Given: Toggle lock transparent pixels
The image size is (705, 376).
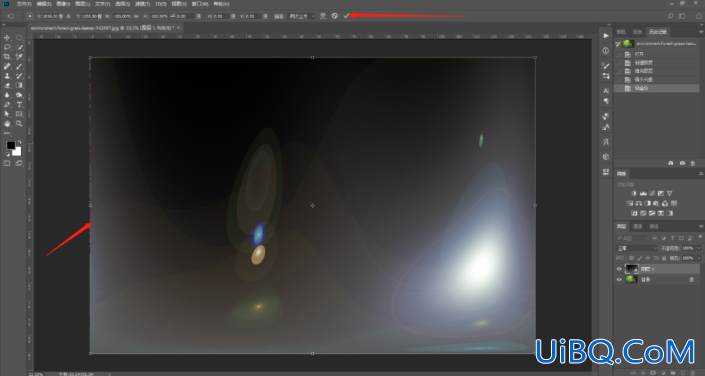Looking at the screenshot, I should point(632,258).
